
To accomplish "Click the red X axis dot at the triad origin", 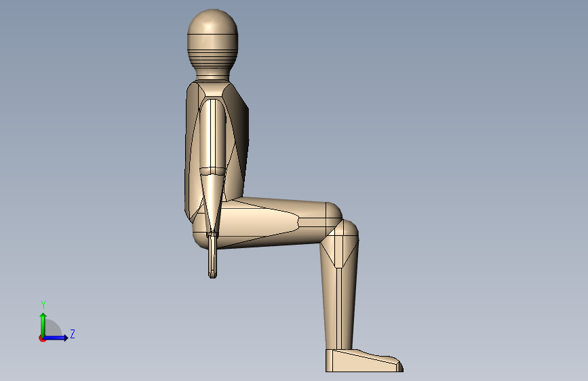I will point(42,338).
